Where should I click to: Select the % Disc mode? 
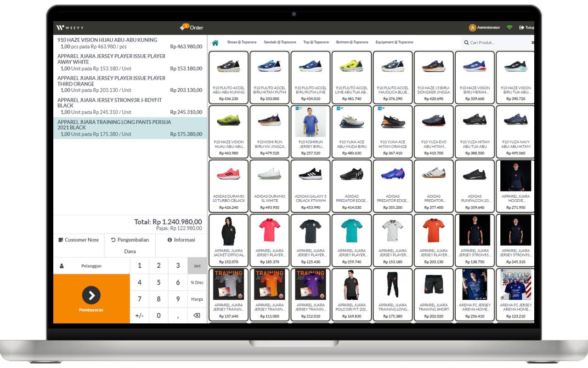197,282
